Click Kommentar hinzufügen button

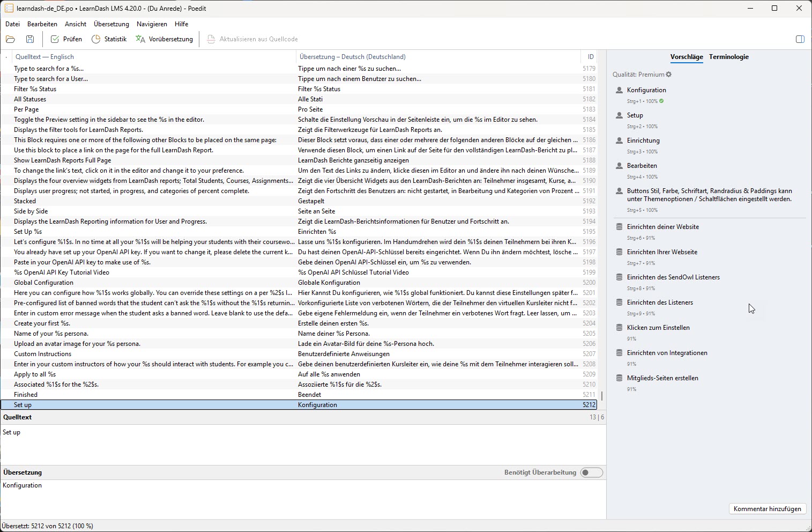(x=768, y=509)
